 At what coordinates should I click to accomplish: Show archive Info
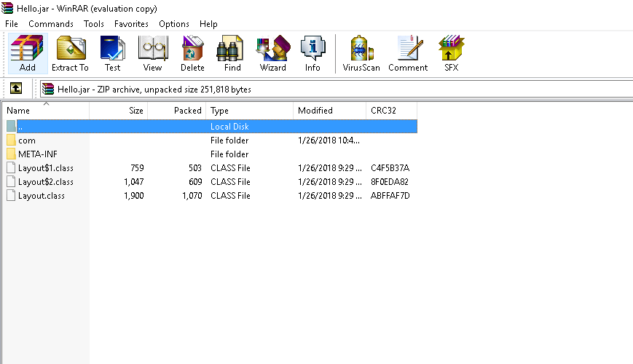click(312, 53)
